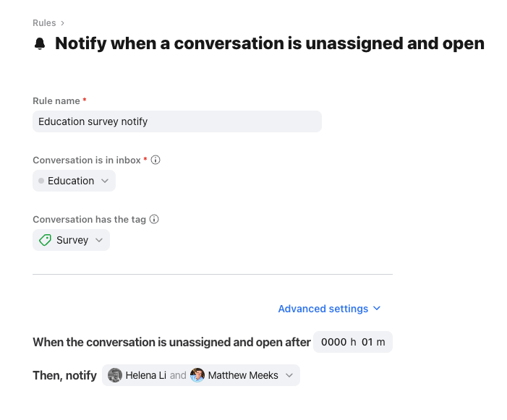
Task: Click the hours value 0000 field
Action: point(333,342)
